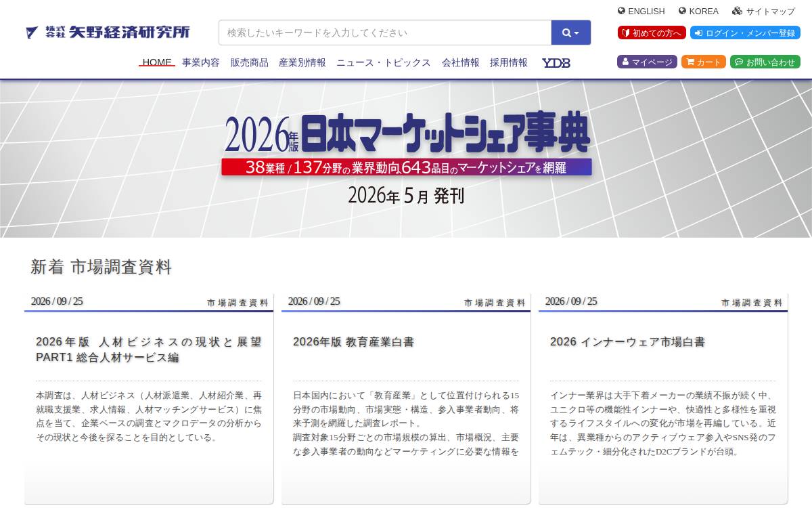This screenshot has width=812, height=508.
Task: Select the HOME menu item
Action: 157,62
